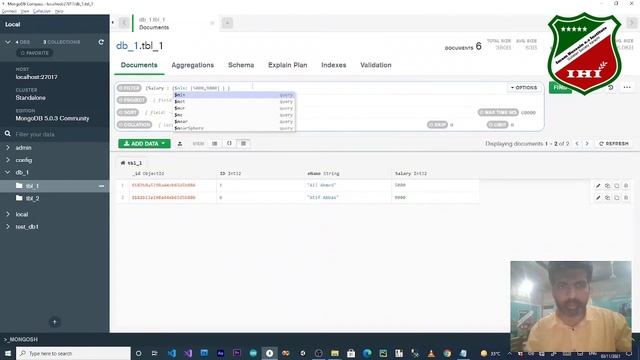Viewport: 640px width, 360px height.
Task: Close the db_1.tbl_1 tab
Action: tap(212, 23)
